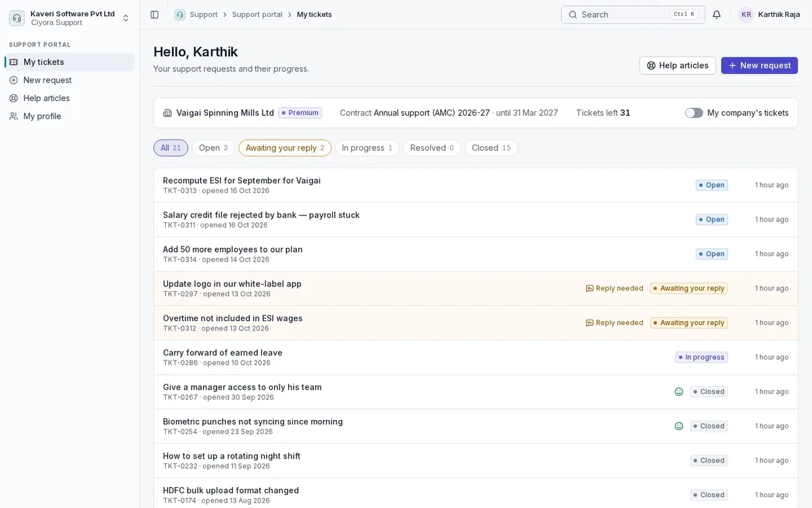Open ticket HDFC bulk upload format changed
The height and width of the screenshot is (508, 812).
coord(476,493)
